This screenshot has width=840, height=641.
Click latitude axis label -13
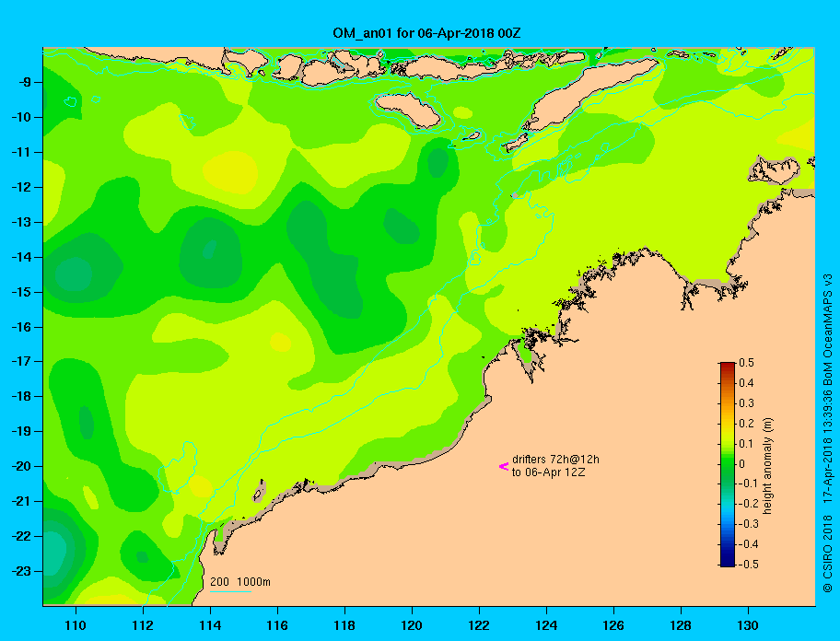point(21,222)
